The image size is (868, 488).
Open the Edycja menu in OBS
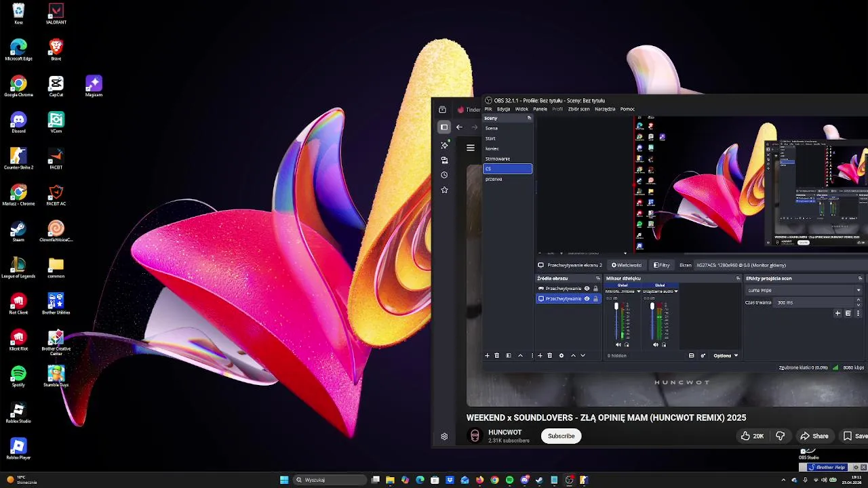(503, 109)
